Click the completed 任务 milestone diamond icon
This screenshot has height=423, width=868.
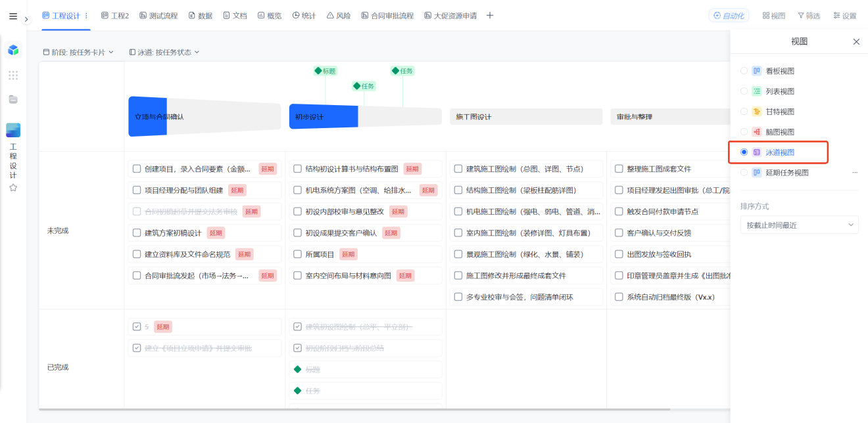coord(298,391)
